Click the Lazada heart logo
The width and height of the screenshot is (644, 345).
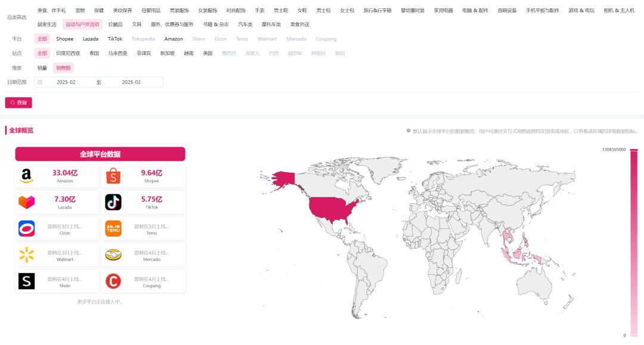pos(26,202)
